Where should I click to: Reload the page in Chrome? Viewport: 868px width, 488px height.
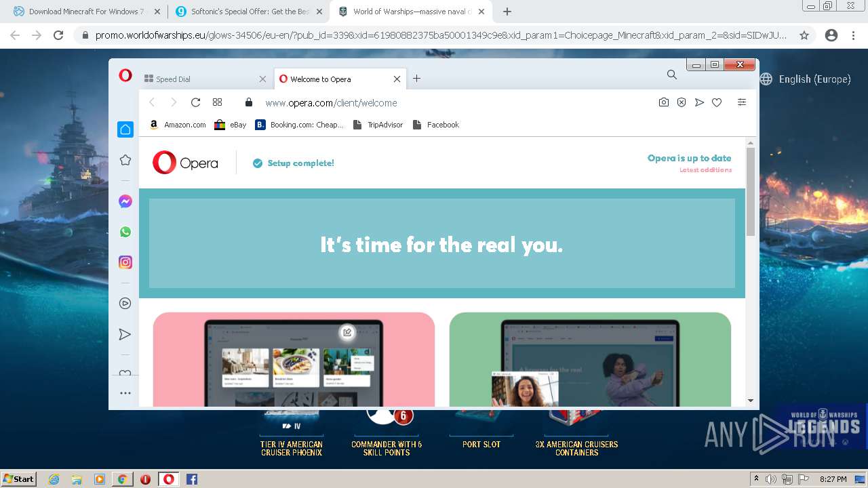(x=58, y=35)
